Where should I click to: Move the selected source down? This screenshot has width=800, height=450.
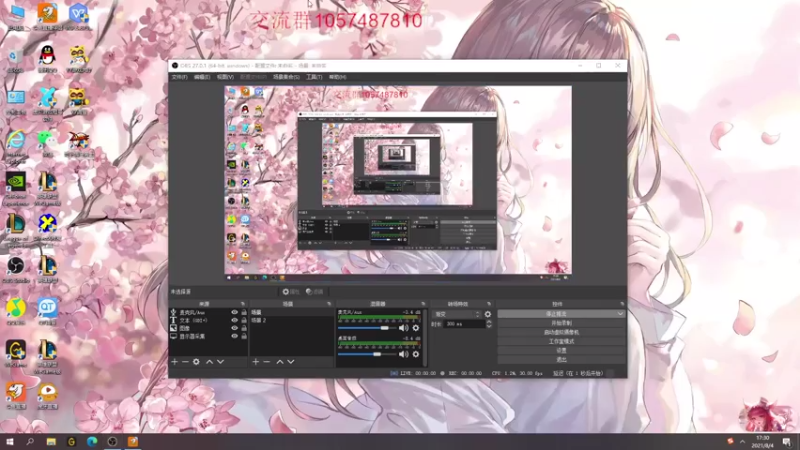click(x=220, y=362)
